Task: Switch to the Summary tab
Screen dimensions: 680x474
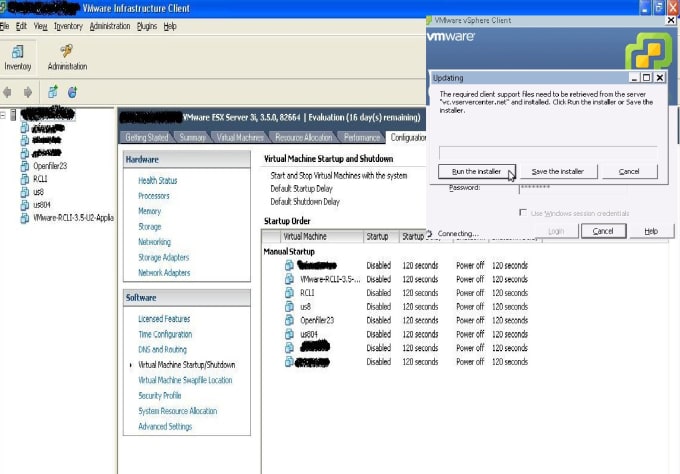Action: point(192,137)
